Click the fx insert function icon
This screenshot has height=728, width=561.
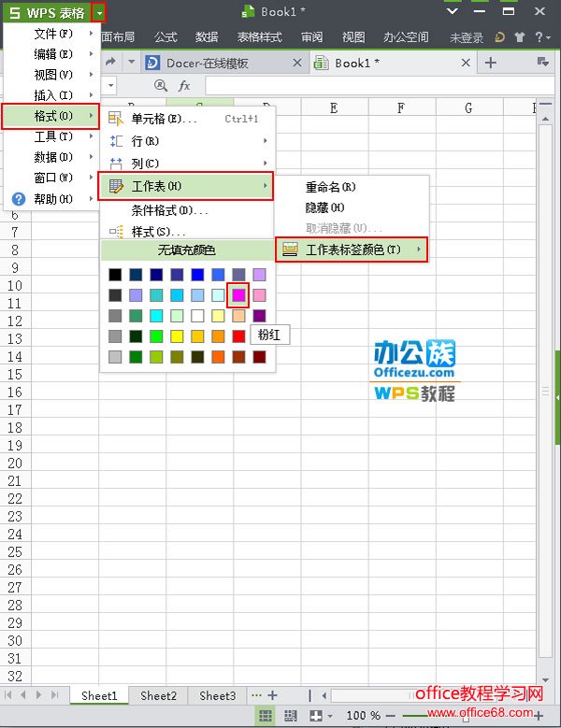coord(184,85)
